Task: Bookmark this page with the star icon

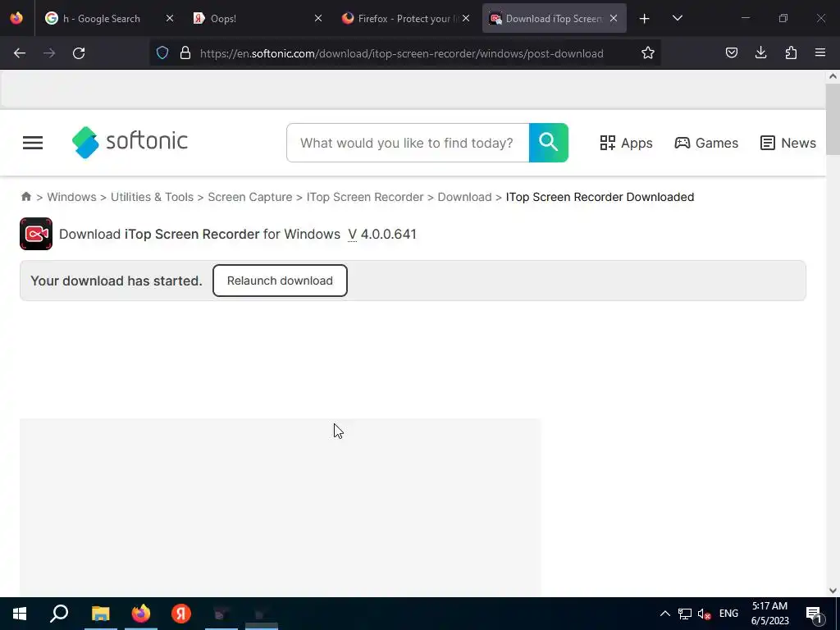Action: (x=648, y=53)
